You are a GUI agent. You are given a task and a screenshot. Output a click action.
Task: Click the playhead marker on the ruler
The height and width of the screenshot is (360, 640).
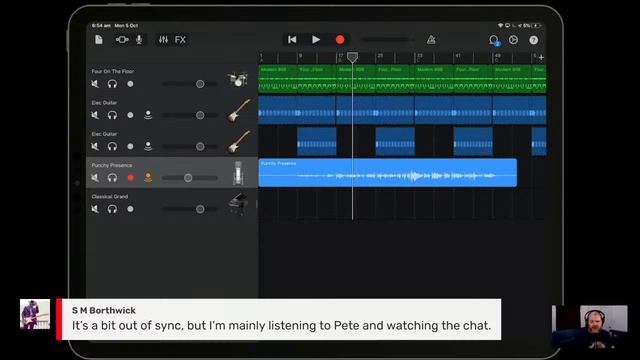(x=352, y=57)
